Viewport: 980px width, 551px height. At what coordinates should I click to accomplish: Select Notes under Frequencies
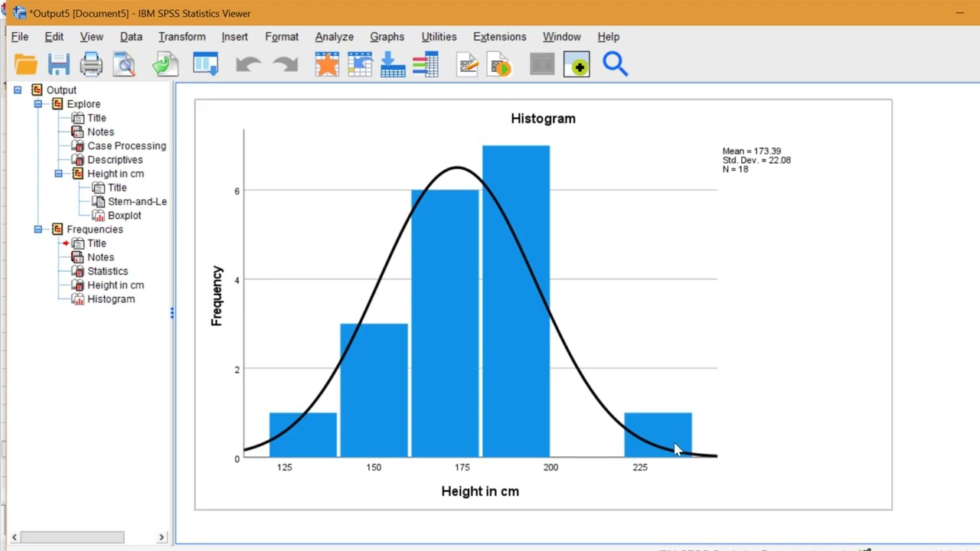[x=100, y=257]
